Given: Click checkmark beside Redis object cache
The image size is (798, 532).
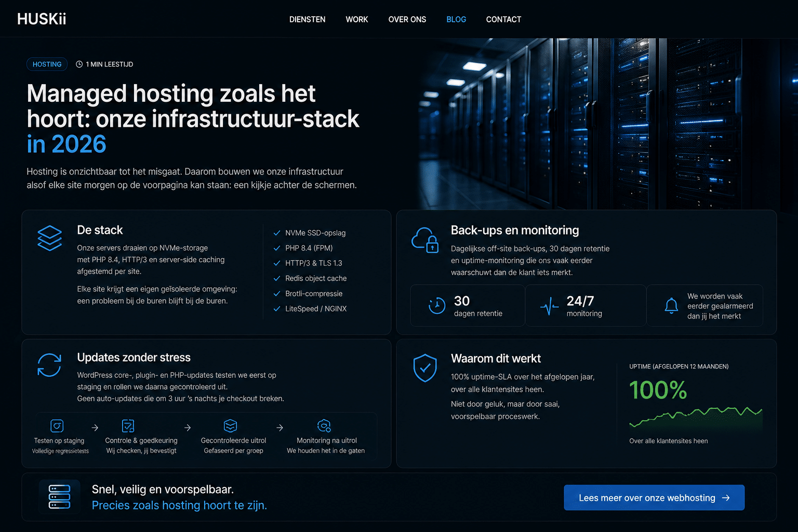Looking at the screenshot, I should pos(277,278).
